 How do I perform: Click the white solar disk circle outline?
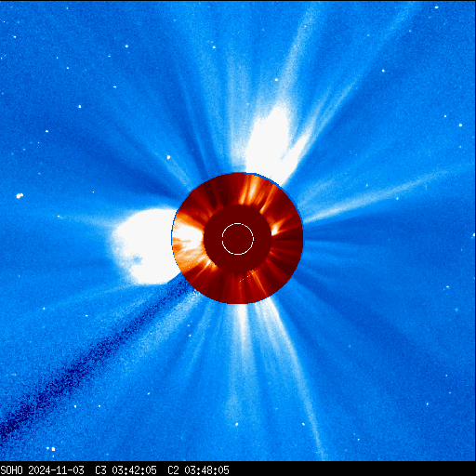238,239
